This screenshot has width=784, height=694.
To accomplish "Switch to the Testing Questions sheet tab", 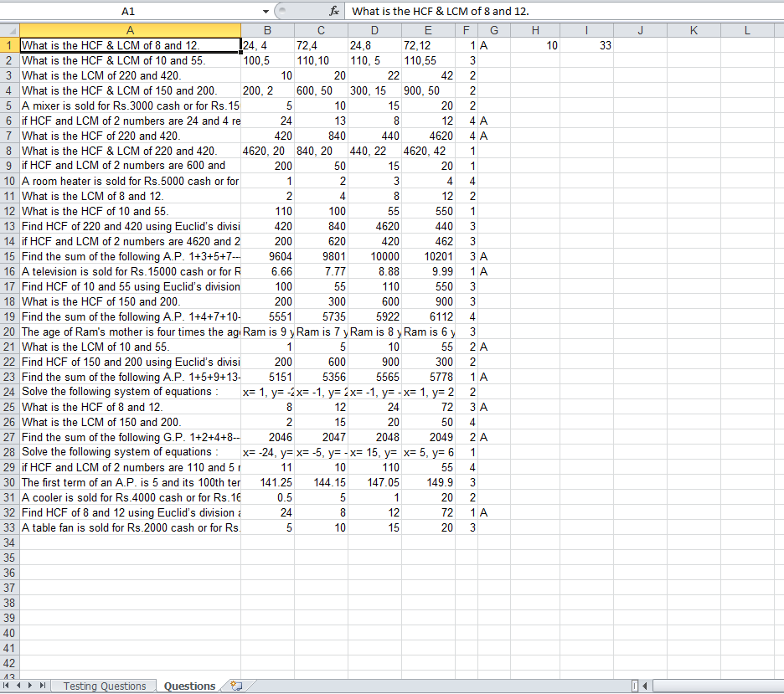I will (105, 686).
